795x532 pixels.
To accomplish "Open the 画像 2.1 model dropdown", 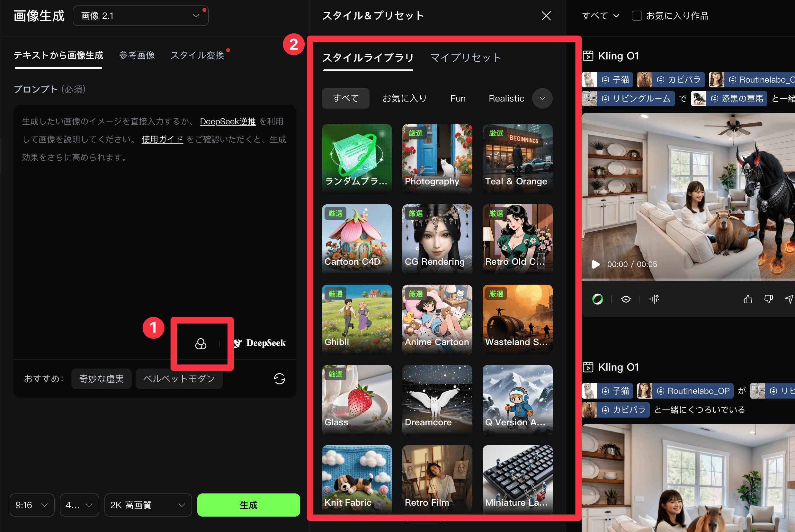I will 140,16.
